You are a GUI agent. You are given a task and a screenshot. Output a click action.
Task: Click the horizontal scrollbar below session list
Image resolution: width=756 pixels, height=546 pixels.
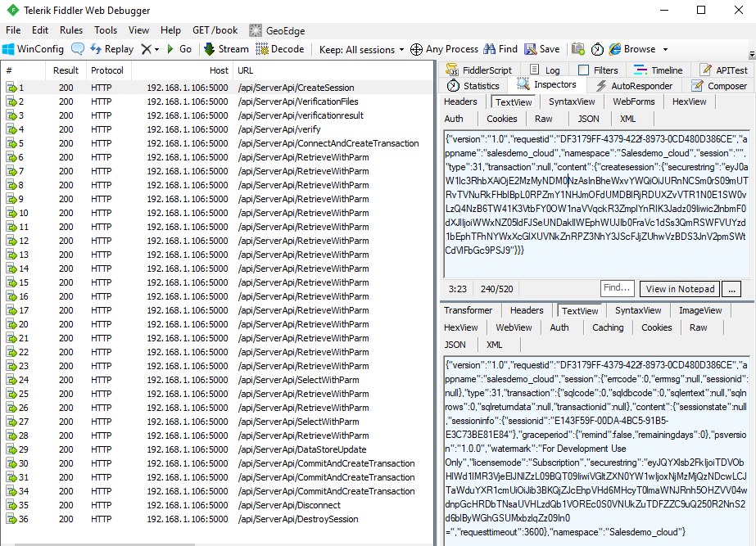coord(104,544)
